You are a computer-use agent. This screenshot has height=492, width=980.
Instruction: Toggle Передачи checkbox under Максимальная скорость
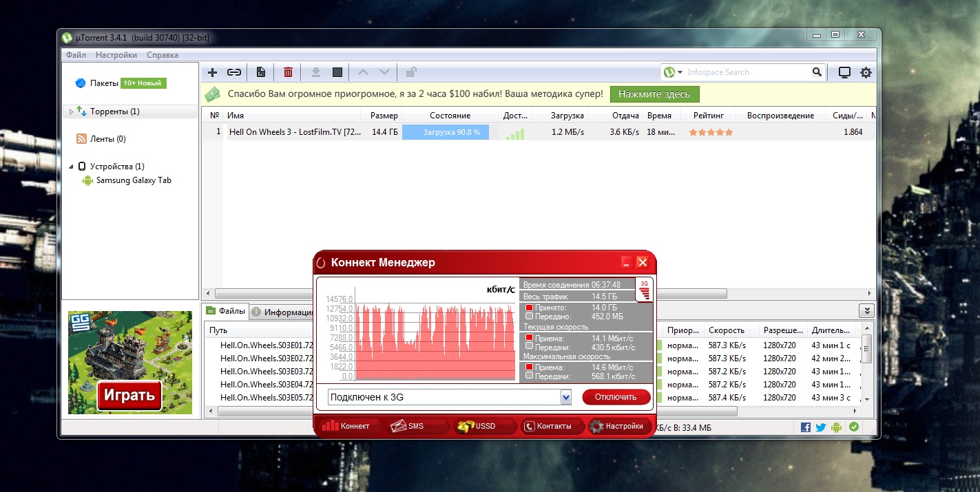pyautogui.click(x=529, y=376)
